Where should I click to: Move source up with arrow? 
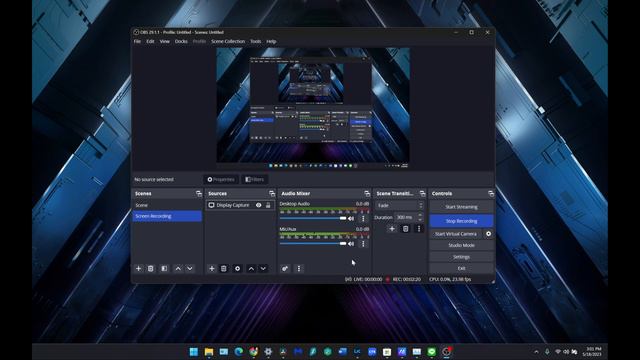coord(251,269)
